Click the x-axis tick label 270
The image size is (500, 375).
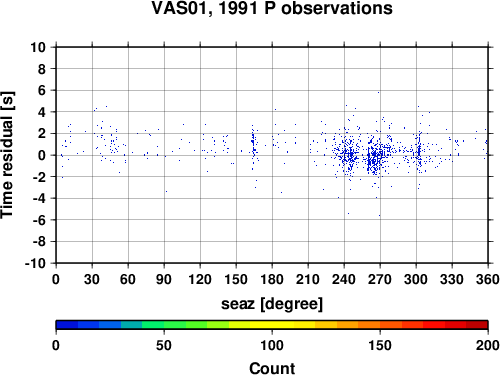click(x=380, y=279)
